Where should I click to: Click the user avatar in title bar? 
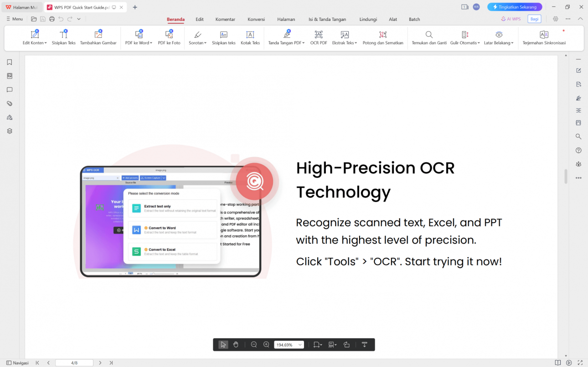476,7
